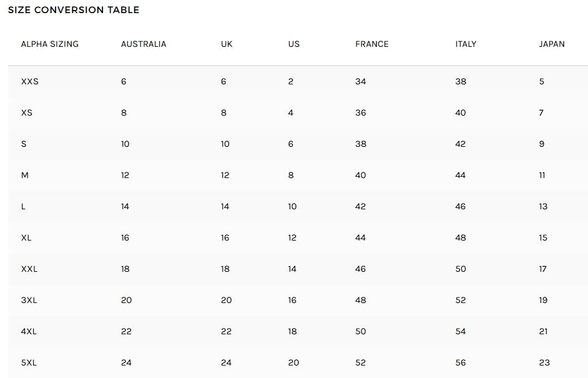
Task: Select the UK column header
Action: (227, 44)
